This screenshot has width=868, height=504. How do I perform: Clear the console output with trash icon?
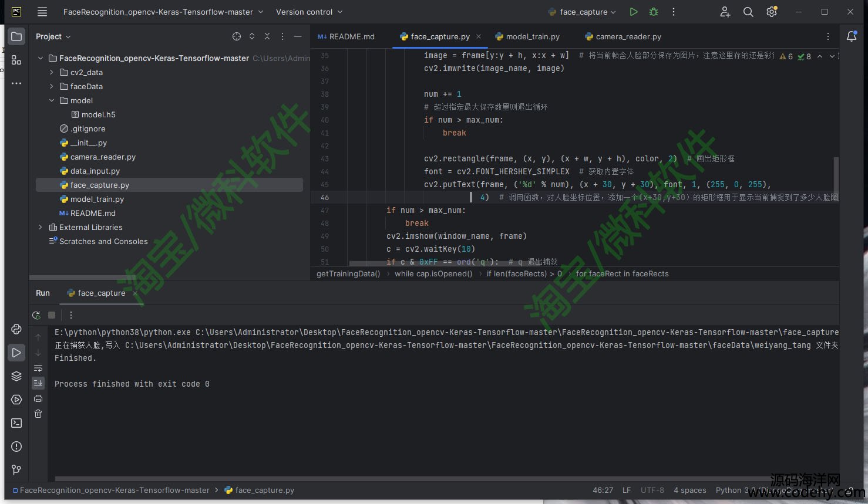[x=38, y=414]
